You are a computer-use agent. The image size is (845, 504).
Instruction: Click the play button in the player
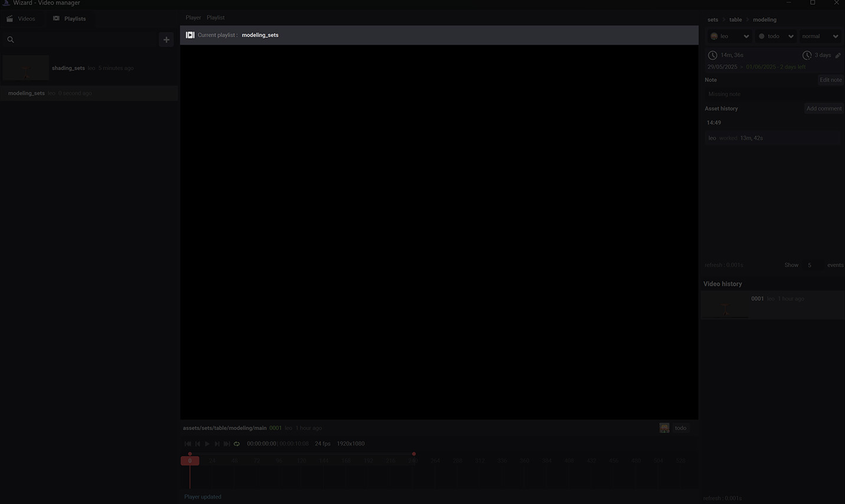pyautogui.click(x=207, y=444)
